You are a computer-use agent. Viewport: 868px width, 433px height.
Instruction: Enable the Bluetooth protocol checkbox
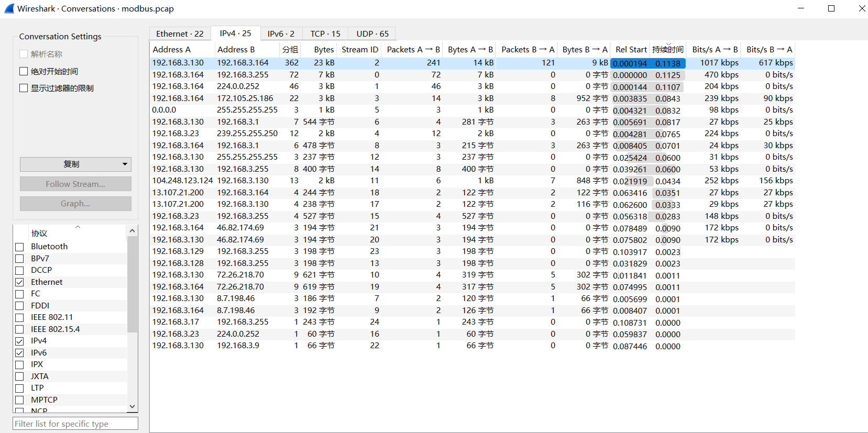pos(19,247)
